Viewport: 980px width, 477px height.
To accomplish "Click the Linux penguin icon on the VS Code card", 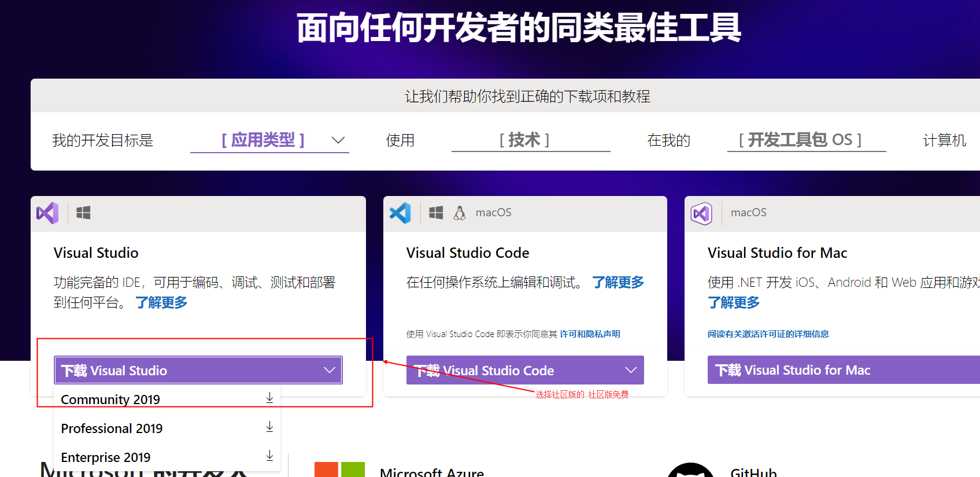I will click(460, 213).
